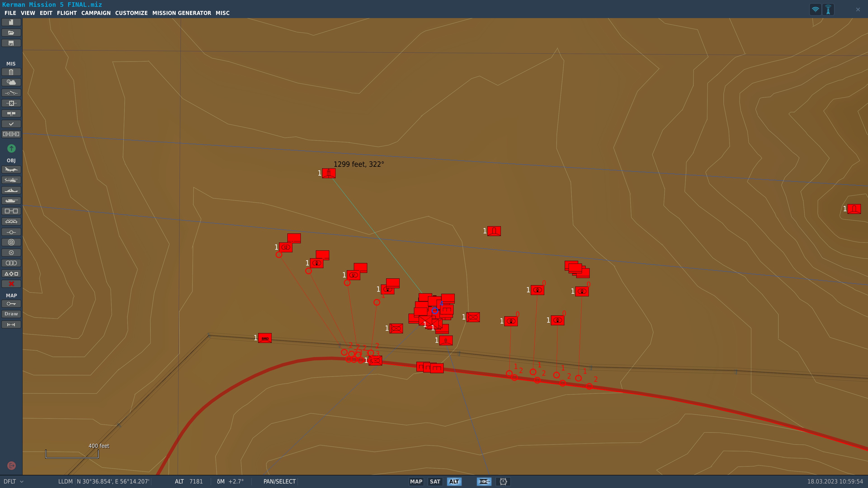
Task: Select the bridge-shaped object tool
Action: point(11,221)
